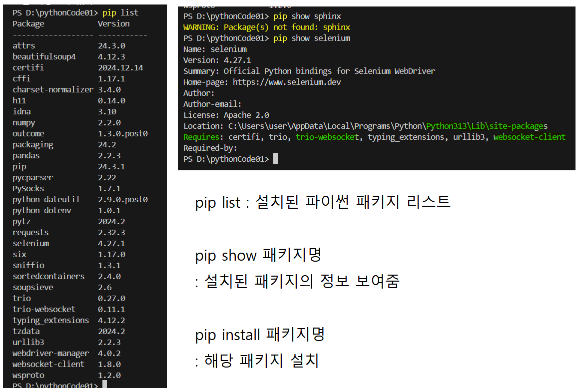Select 'PySocks' in the list
Image resolution: width=581 pixels, height=392 pixels.
(x=28, y=189)
